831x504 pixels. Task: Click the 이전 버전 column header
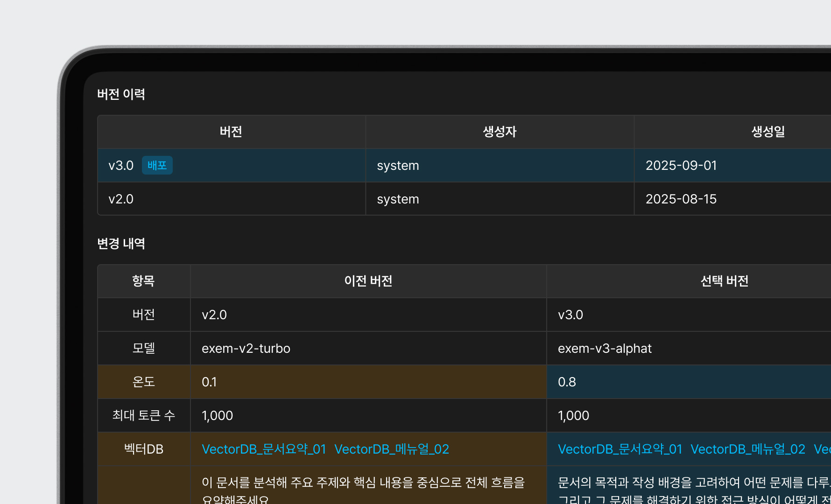click(x=368, y=281)
